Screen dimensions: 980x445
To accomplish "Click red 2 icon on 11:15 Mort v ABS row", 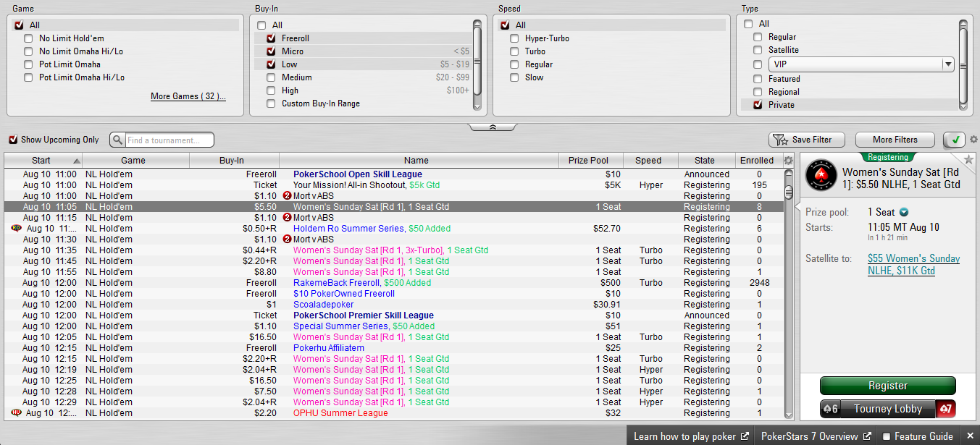I will pyautogui.click(x=287, y=218).
